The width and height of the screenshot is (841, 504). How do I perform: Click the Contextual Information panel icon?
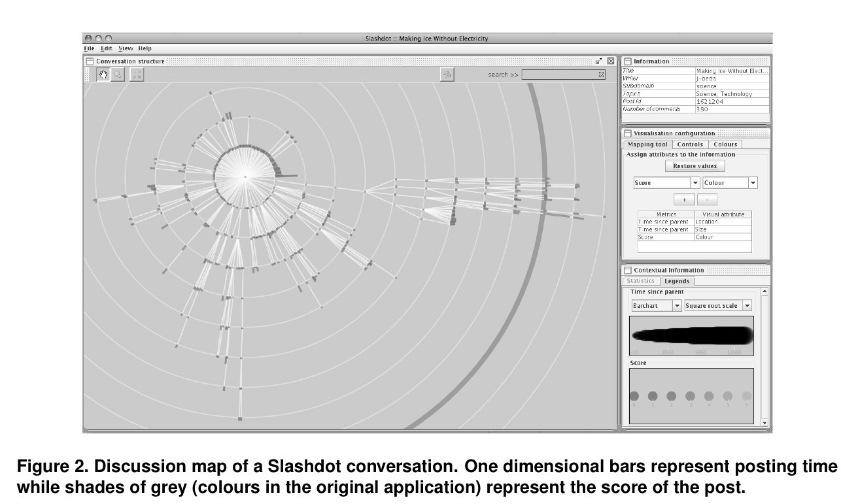coord(627,270)
